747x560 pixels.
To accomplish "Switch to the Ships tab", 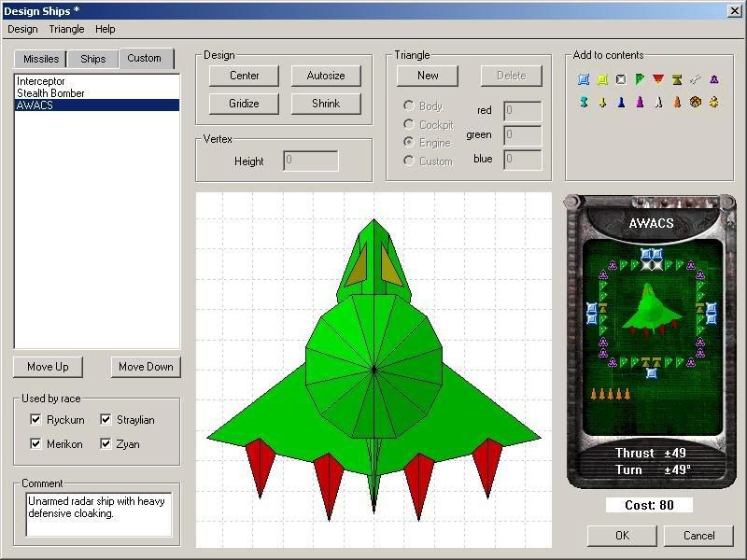I will coord(92,59).
